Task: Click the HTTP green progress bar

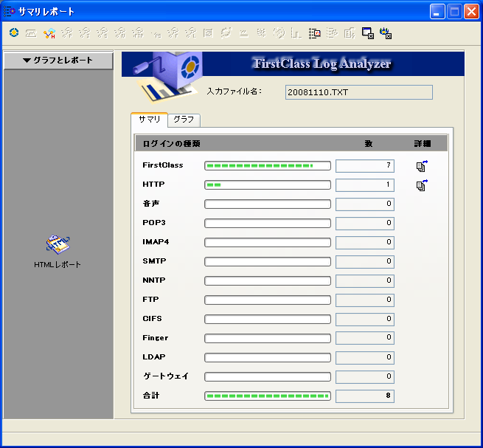Action: 268,185
